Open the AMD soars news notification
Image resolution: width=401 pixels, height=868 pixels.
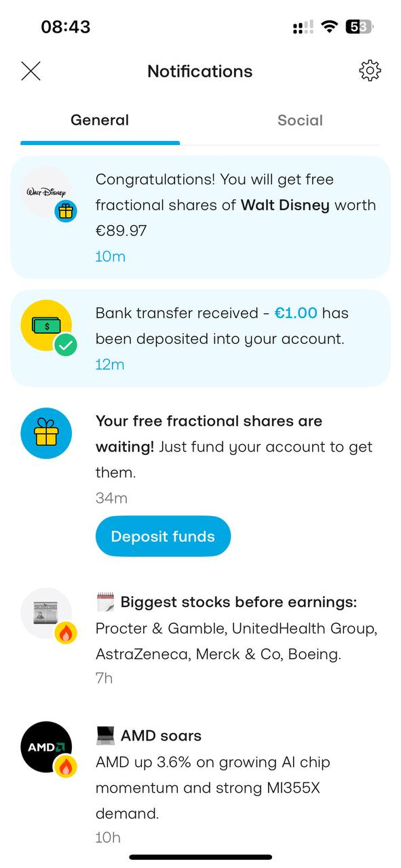[200, 787]
